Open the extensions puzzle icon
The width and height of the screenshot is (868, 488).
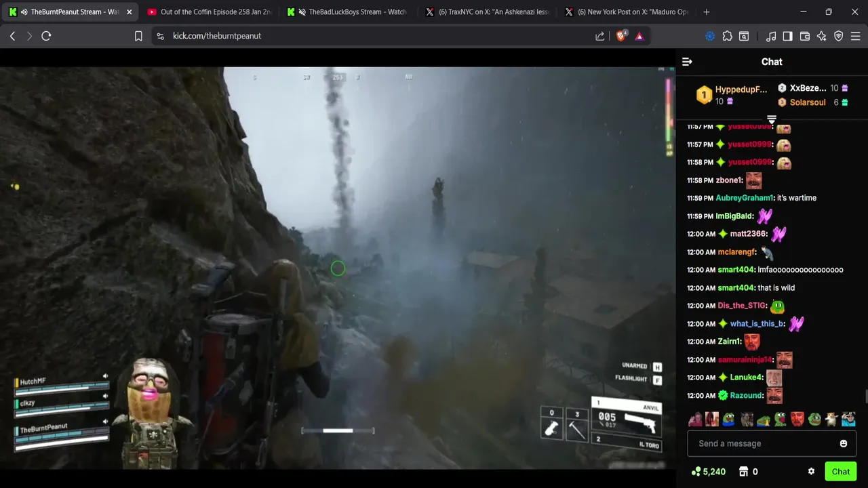(x=728, y=36)
